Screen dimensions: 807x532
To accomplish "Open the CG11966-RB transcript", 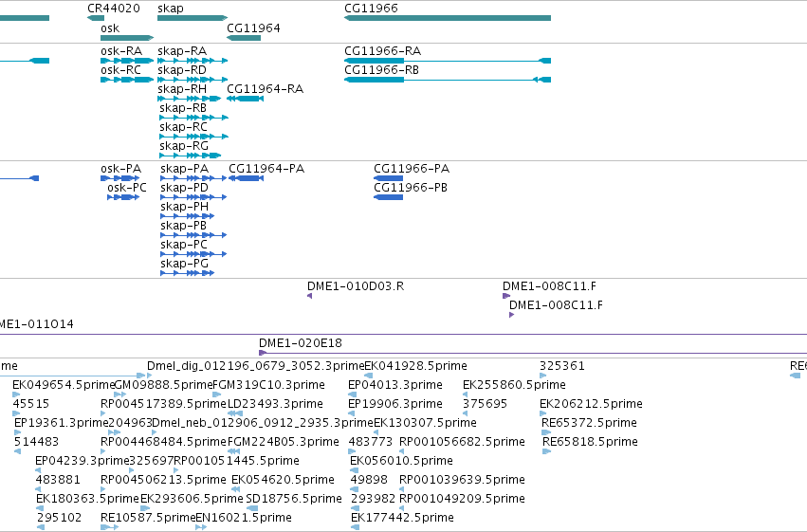I will coord(448,80).
